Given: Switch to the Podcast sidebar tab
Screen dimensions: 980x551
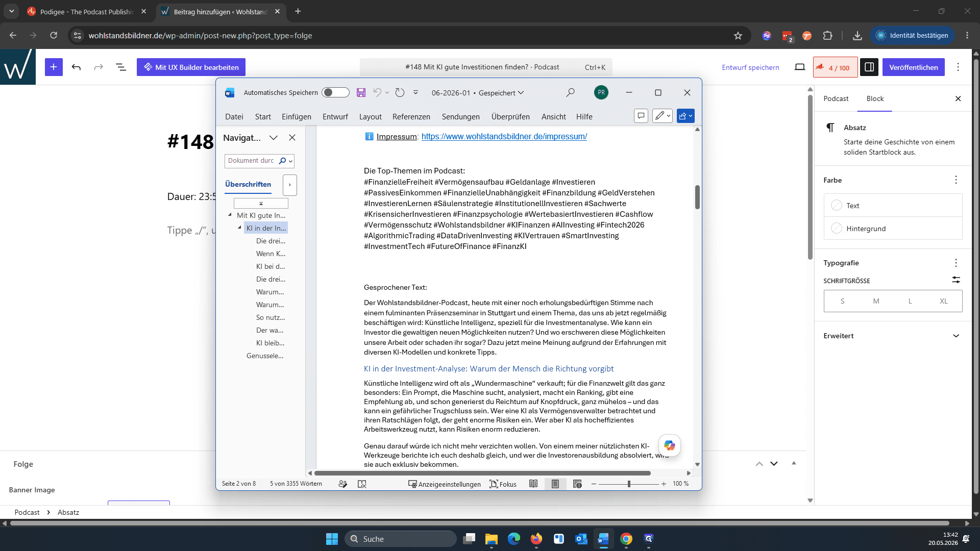Looking at the screenshot, I should click(x=836, y=98).
